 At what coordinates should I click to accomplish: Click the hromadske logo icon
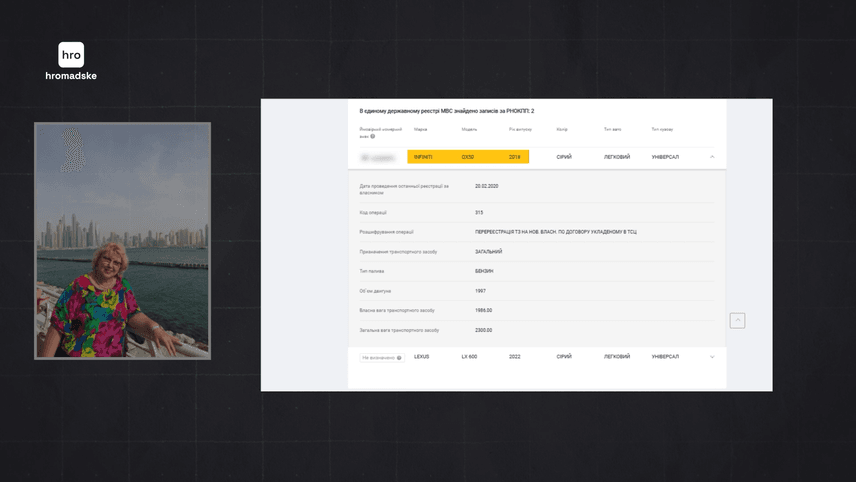coord(71,54)
